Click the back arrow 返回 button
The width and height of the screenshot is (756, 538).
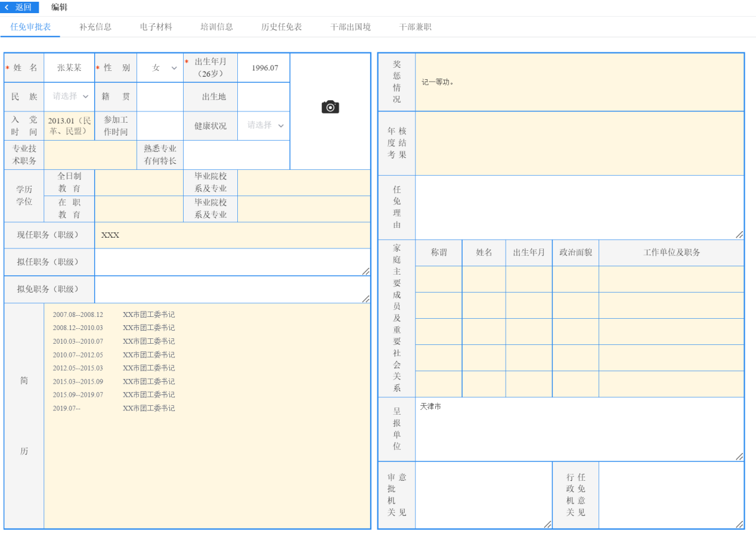click(19, 7)
